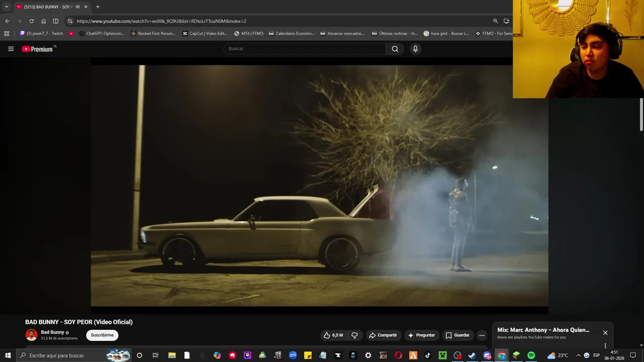Click the video player showing the Mustang
Image resolution: width=644 pixels, height=362 pixels.
pyautogui.click(x=319, y=186)
